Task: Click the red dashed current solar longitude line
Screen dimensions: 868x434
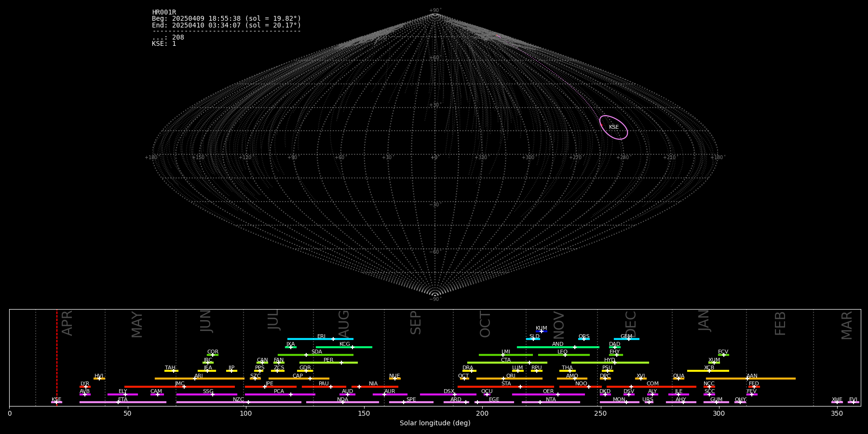Action: pyautogui.click(x=57, y=357)
